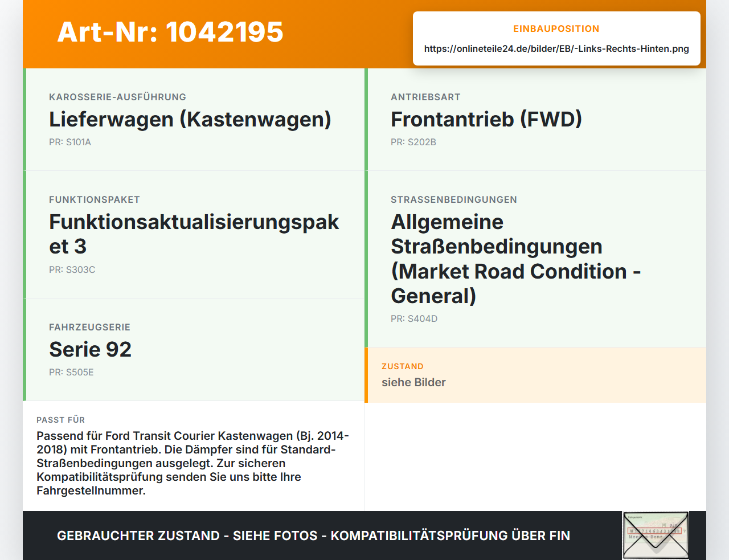Click PR code S303C
The width and height of the screenshot is (729, 560).
pos(72,270)
